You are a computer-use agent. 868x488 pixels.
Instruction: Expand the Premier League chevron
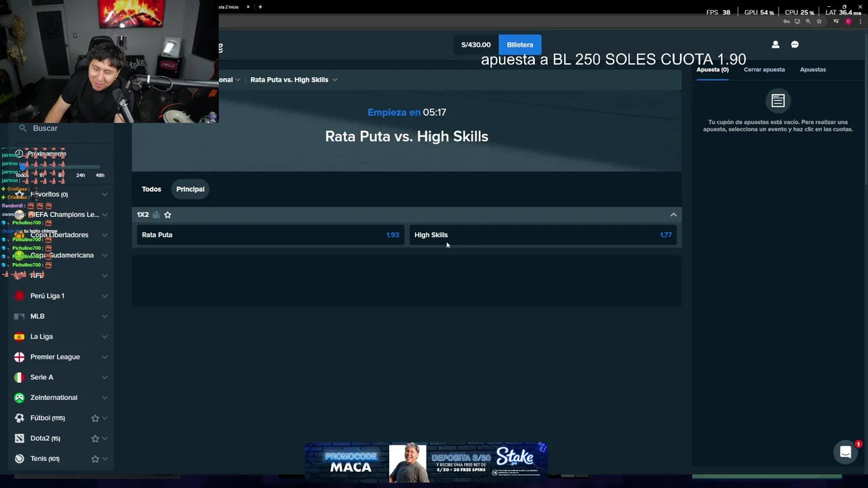coord(104,357)
